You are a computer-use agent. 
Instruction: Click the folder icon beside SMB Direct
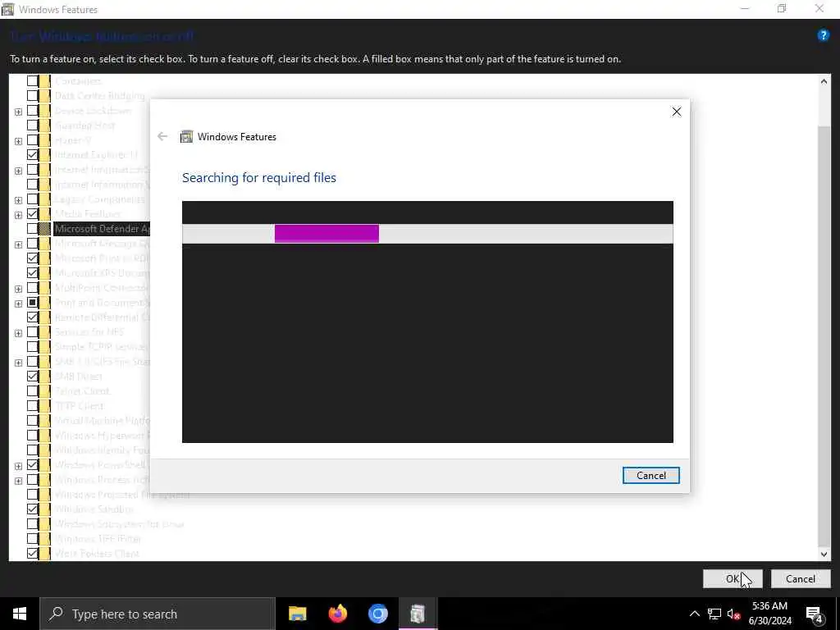point(45,376)
